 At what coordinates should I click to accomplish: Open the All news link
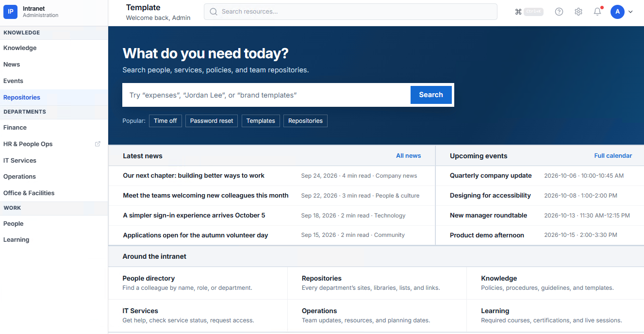coord(409,156)
